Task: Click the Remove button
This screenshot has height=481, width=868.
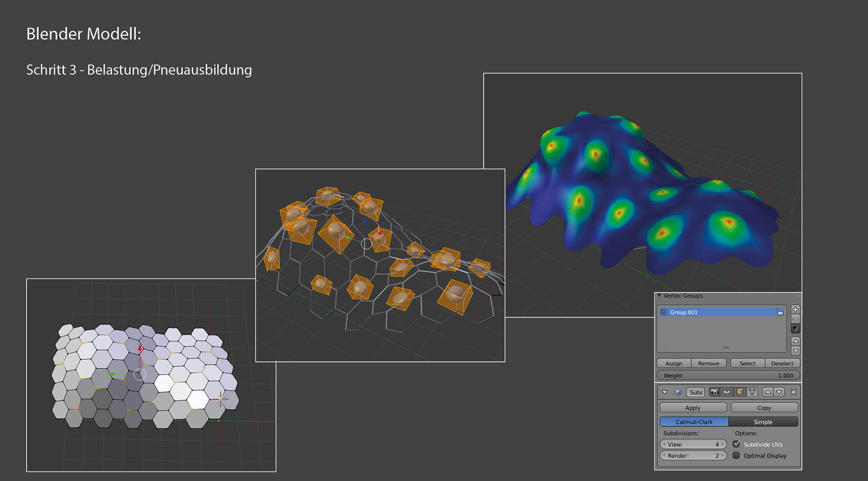Action: (708, 363)
